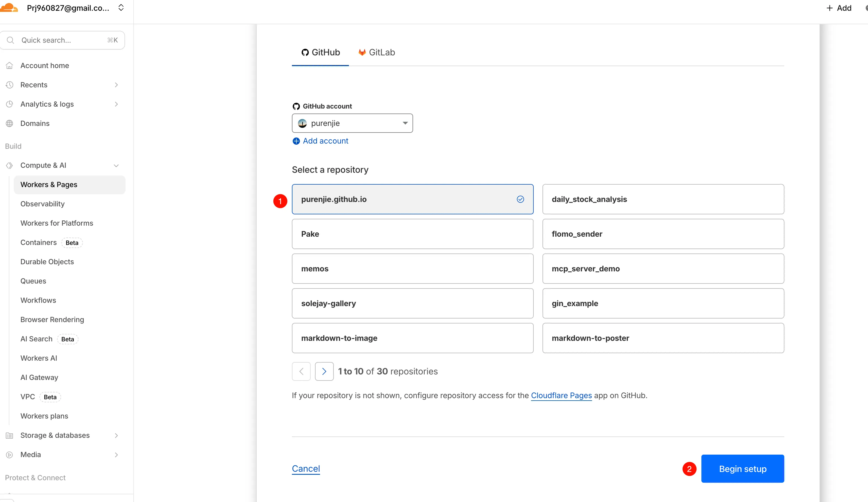Click the Cloudflare Pages link

coord(561,396)
